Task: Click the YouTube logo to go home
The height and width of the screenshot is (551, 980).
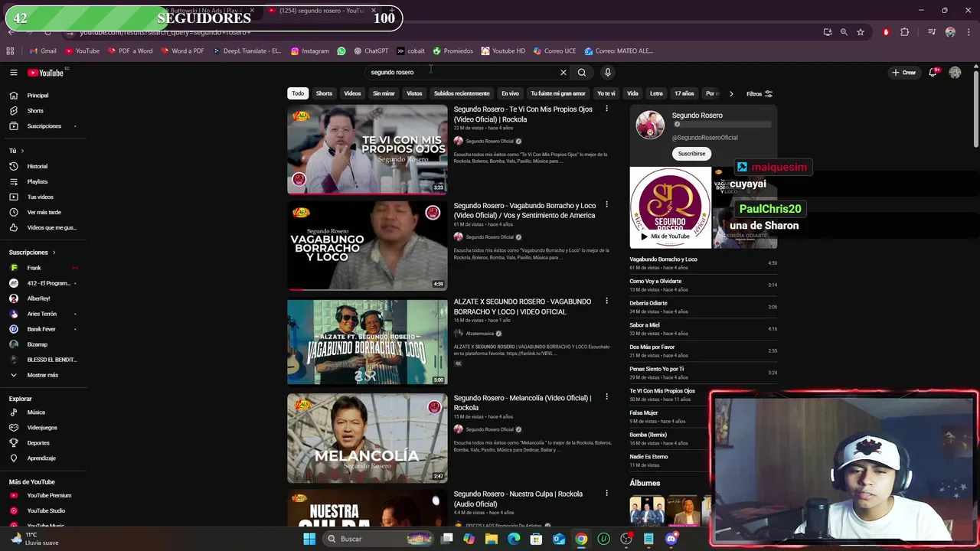Action: tap(46, 73)
